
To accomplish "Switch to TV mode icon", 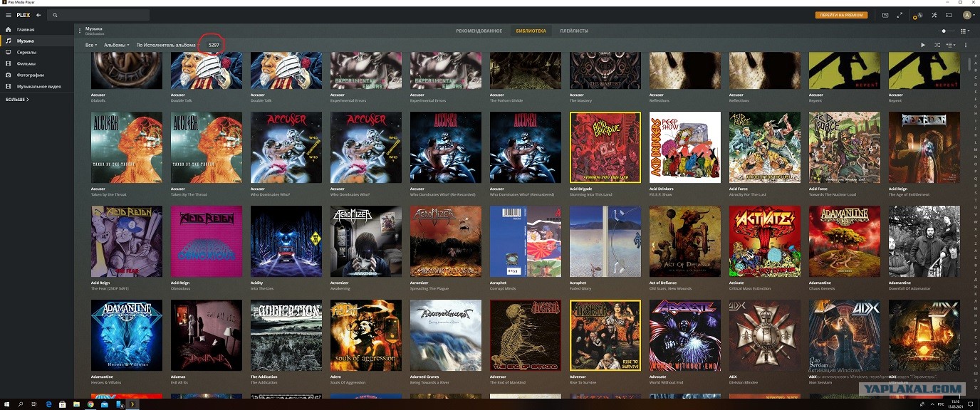I will coord(885,15).
